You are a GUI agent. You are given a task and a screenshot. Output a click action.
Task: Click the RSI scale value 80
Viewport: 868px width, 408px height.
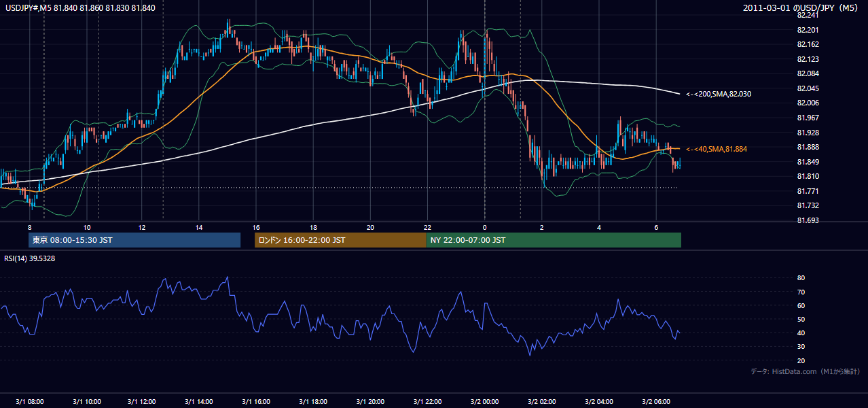[801, 278]
